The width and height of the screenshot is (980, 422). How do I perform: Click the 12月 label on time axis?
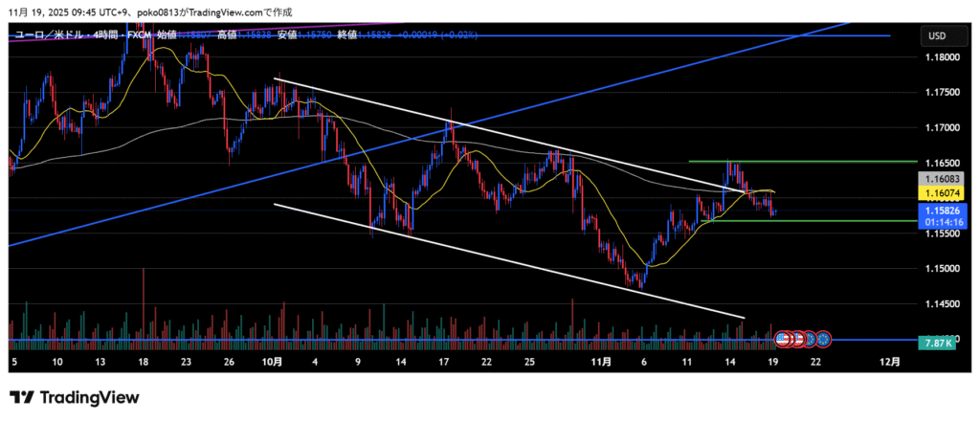[x=889, y=363]
